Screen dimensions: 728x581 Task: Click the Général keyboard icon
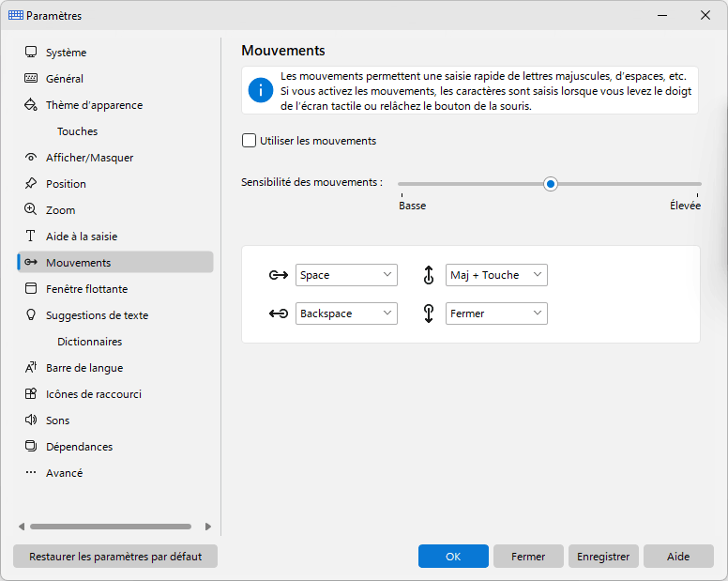coord(31,78)
